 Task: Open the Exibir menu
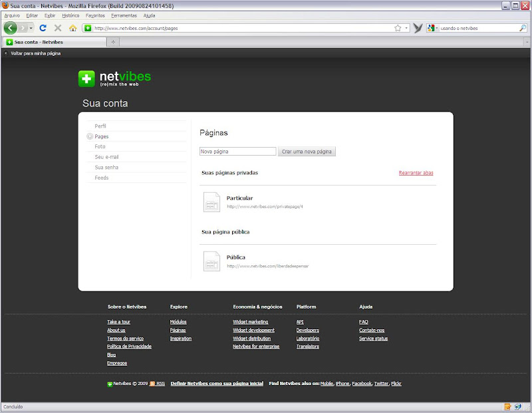tap(50, 15)
